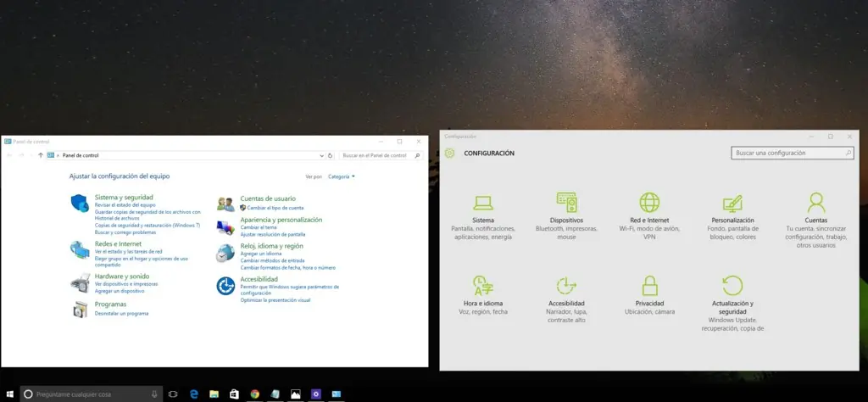Image resolution: width=868 pixels, height=402 pixels.
Task: Open the Store from taskbar
Action: (x=234, y=394)
